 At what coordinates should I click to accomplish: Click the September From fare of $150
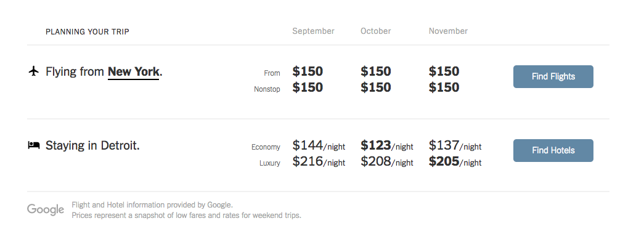pyautogui.click(x=308, y=71)
